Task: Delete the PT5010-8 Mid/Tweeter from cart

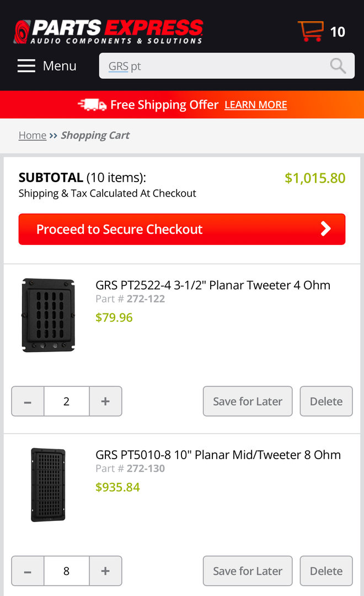Action: (x=326, y=571)
